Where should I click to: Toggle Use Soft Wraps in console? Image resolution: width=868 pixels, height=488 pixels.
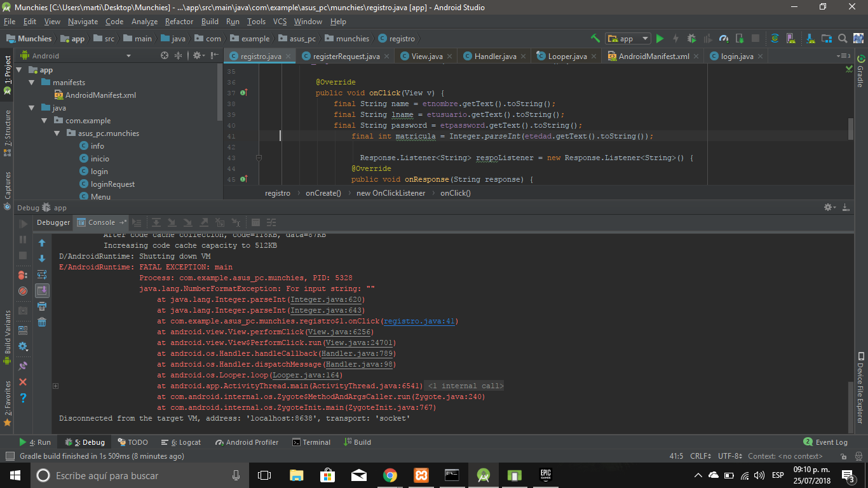[42, 274]
